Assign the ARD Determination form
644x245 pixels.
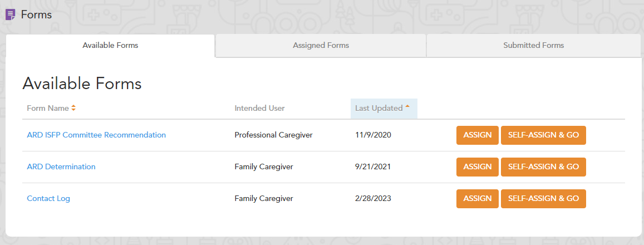(477, 167)
